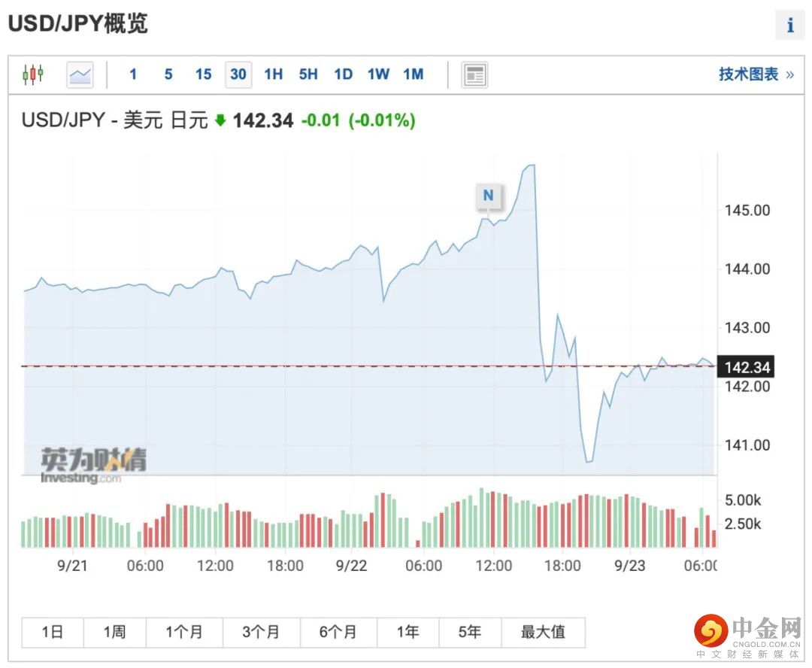This screenshot has height=668, width=812.
Task: Select the candlestick chart type icon
Action: pos(33,74)
